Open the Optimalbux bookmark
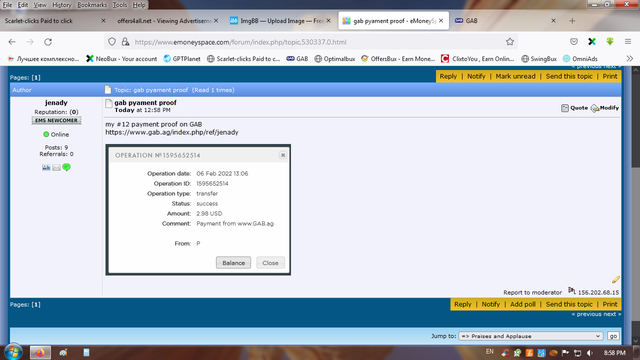This screenshot has height=360, width=640. [335, 59]
